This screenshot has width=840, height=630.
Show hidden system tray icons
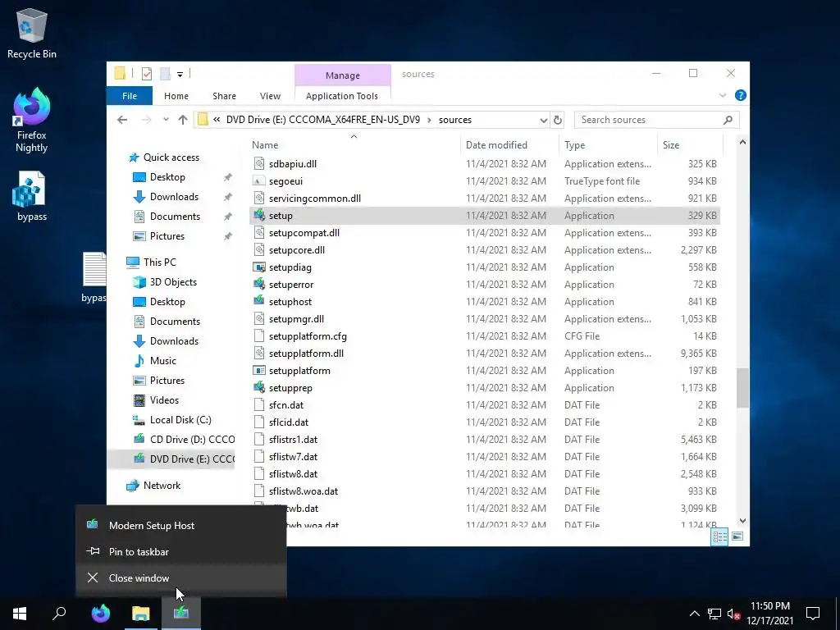[x=694, y=614]
